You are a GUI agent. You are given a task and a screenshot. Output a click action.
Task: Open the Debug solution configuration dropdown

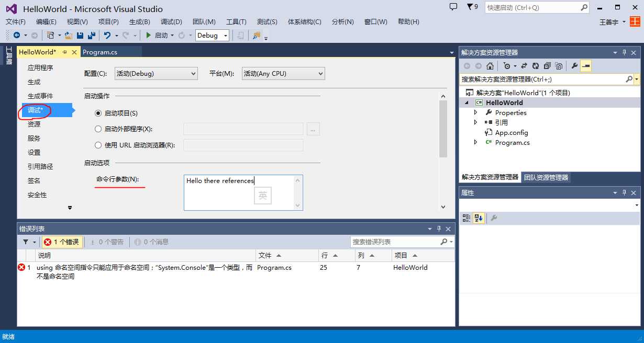point(213,35)
